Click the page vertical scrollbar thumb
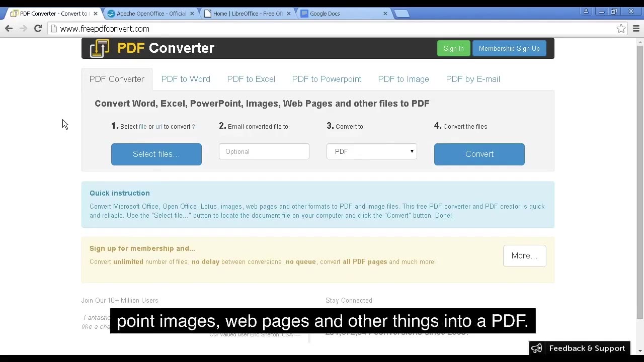Viewport: 644px width, 362px height. [640, 181]
